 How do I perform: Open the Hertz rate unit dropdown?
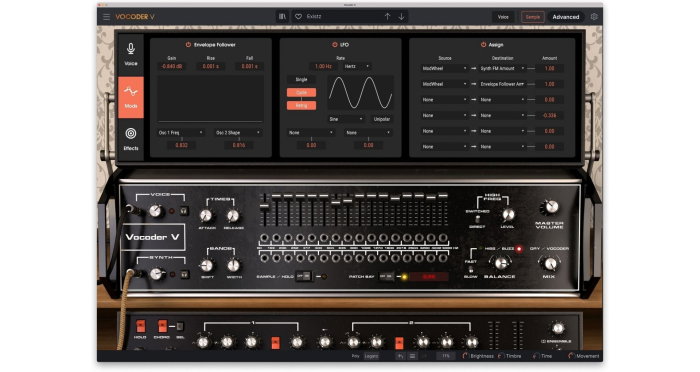356,66
